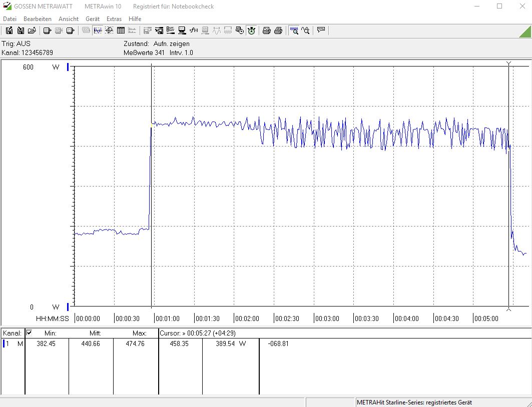
Task: Click the 00:05:00 time axis label
Action: [486, 318]
